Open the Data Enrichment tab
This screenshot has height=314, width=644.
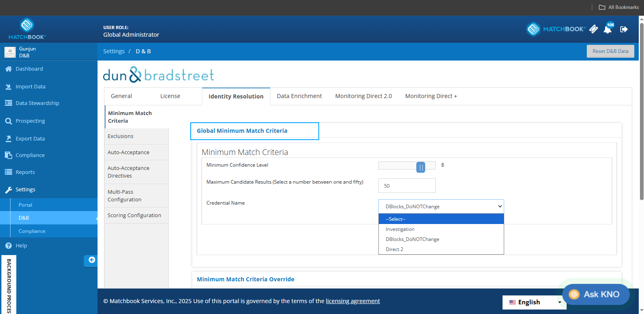pos(299,96)
